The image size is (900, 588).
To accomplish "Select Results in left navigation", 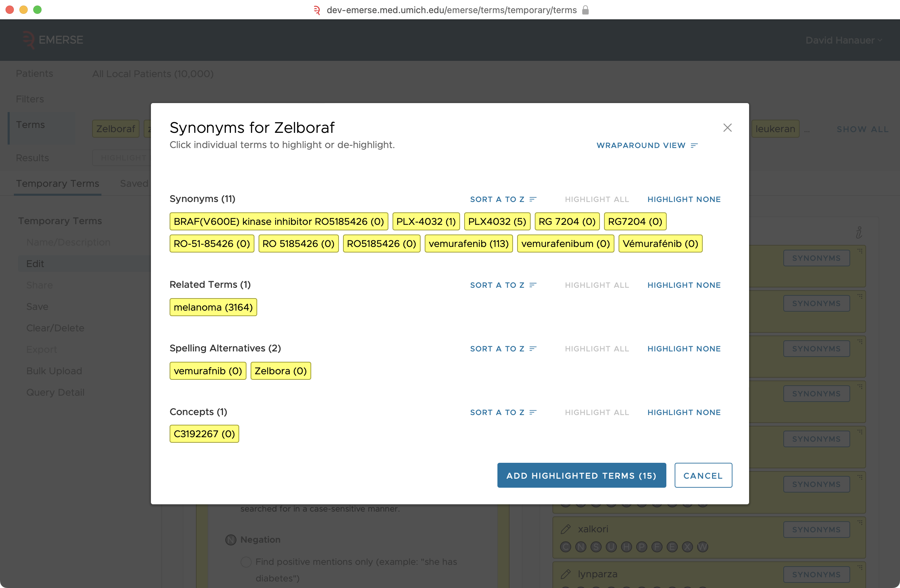I will (32, 158).
